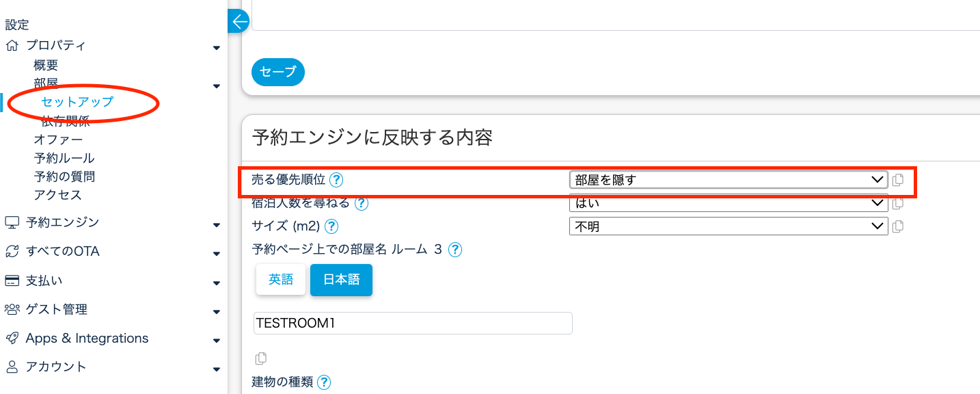This screenshot has width=980, height=394.
Task: Click help icon beside 宿泊人数を尋ねる
Action: [362, 203]
